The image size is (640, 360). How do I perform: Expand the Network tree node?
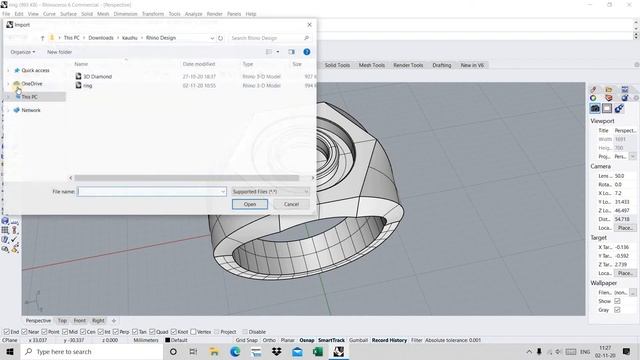(x=8, y=110)
